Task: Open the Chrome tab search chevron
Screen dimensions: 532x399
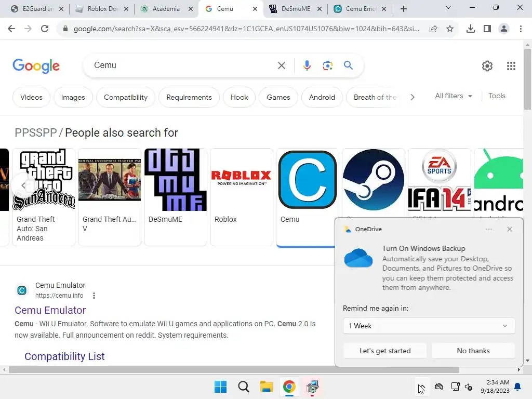Action: [448, 7]
